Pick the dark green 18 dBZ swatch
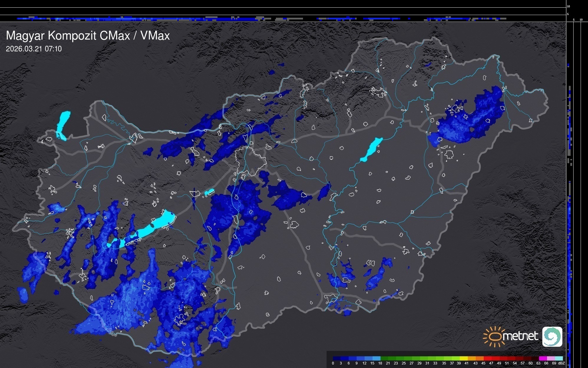The height and width of the screenshot is (368, 588). pyautogui.click(x=384, y=358)
